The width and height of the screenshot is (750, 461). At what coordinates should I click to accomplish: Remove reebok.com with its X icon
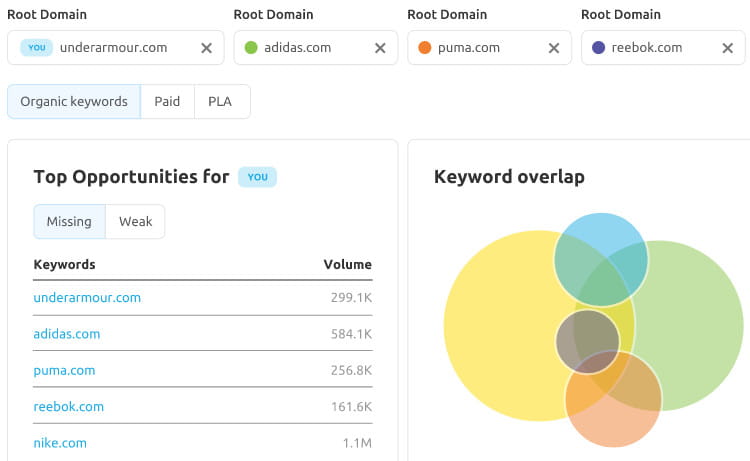(727, 48)
